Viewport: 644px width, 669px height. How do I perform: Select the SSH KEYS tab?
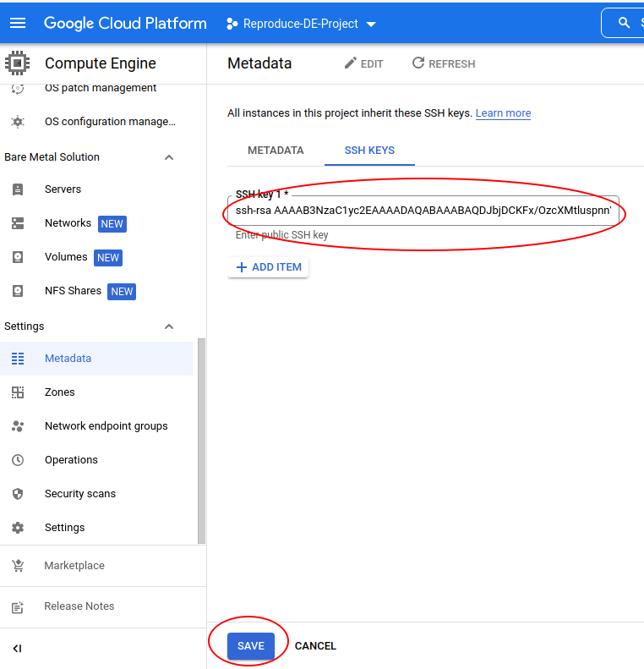click(x=369, y=151)
